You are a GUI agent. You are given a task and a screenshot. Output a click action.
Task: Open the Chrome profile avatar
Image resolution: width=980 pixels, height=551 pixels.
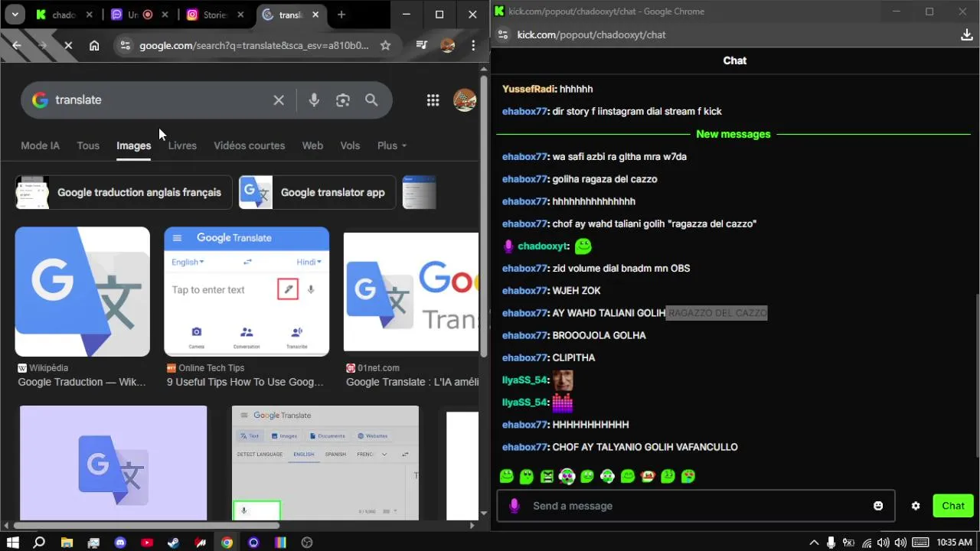(x=448, y=45)
